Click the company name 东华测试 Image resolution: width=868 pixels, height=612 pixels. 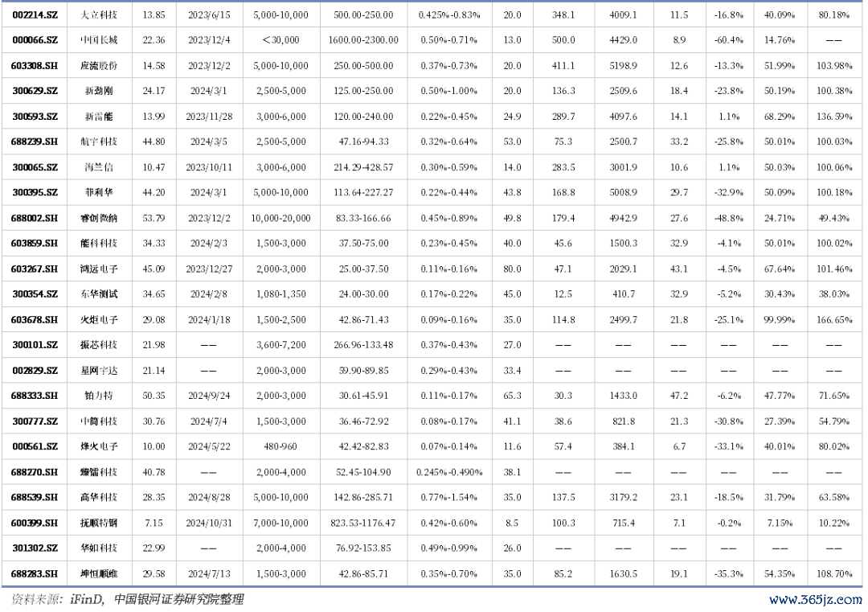(99, 294)
